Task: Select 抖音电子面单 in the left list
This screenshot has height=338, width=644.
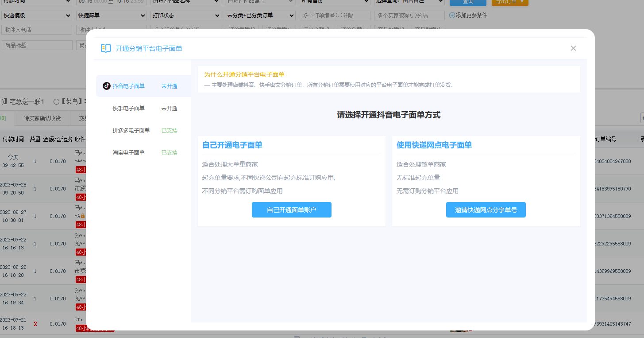Action: 143,86
